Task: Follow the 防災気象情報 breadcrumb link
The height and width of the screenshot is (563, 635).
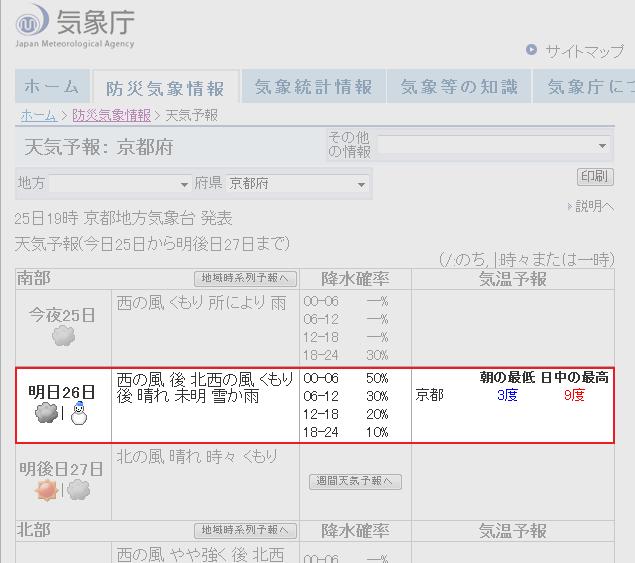Action: point(111,115)
